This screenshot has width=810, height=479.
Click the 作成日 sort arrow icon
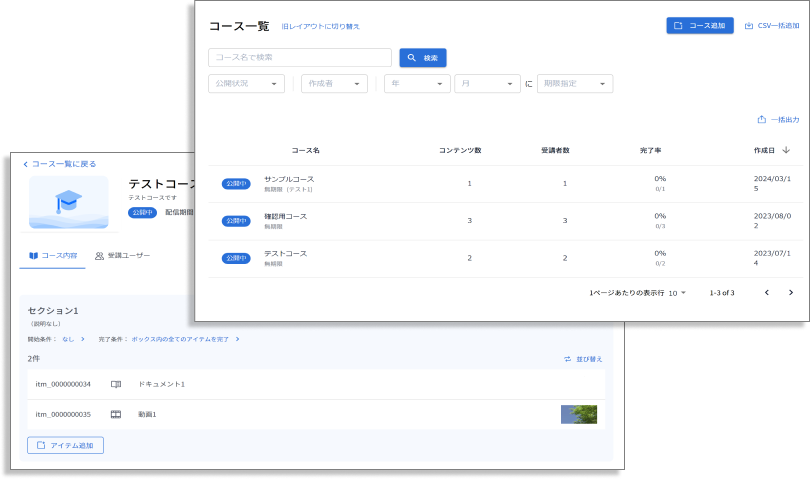(786, 150)
